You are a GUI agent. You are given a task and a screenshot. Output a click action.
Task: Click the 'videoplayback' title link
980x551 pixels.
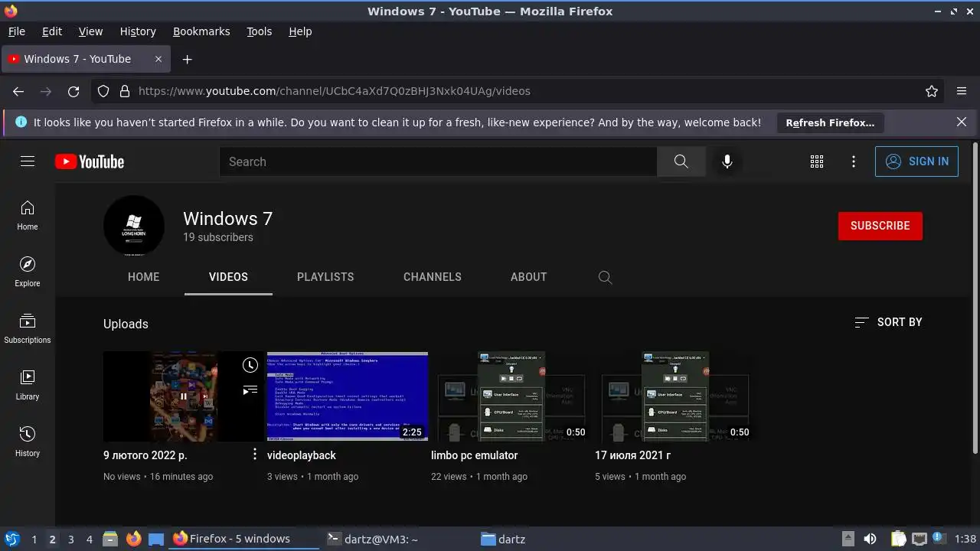click(x=302, y=455)
